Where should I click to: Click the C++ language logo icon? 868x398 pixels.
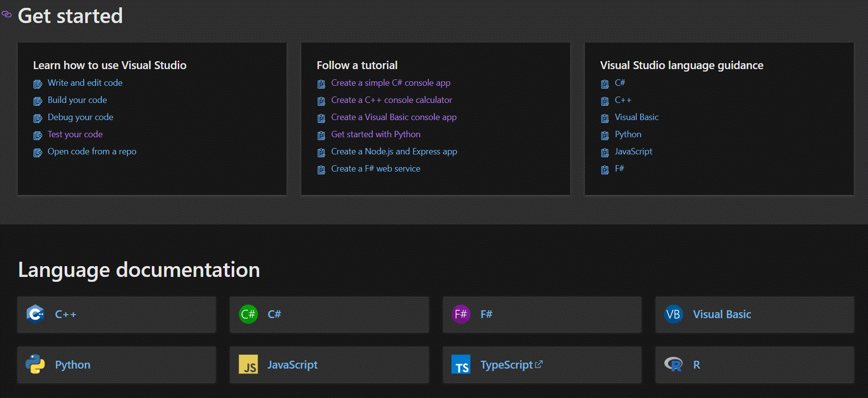click(35, 314)
